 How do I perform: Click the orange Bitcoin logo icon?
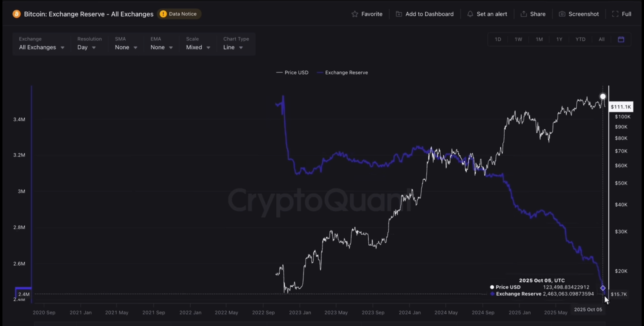click(x=16, y=14)
